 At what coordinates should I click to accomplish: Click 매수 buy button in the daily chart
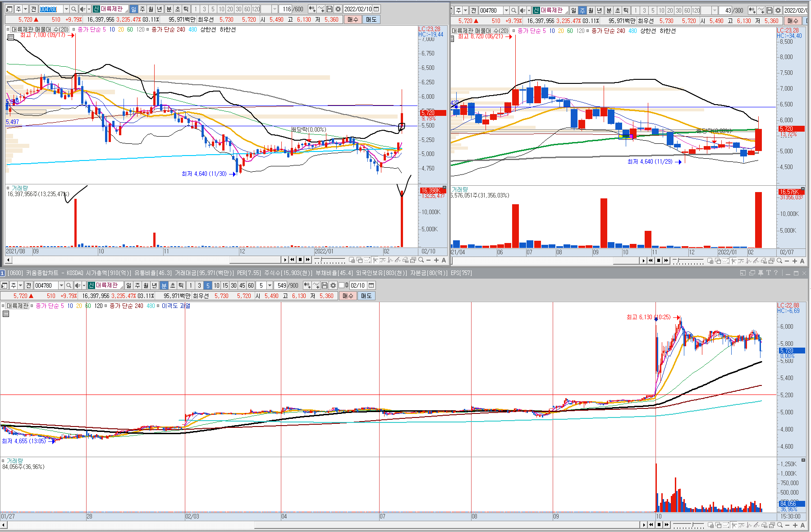point(353,19)
